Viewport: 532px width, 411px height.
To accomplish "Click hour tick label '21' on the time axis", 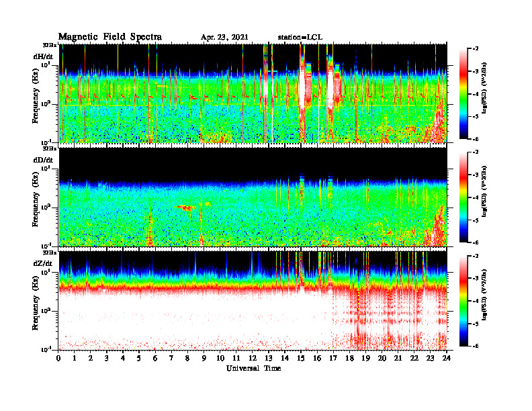I will [398, 358].
